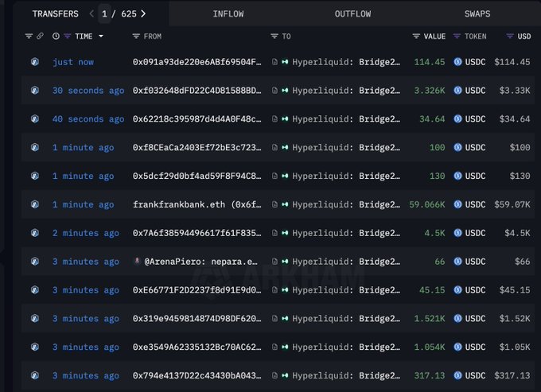This screenshot has height=392, width=541.
Task: Open the TO column filter
Action: (x=274, y=37)
